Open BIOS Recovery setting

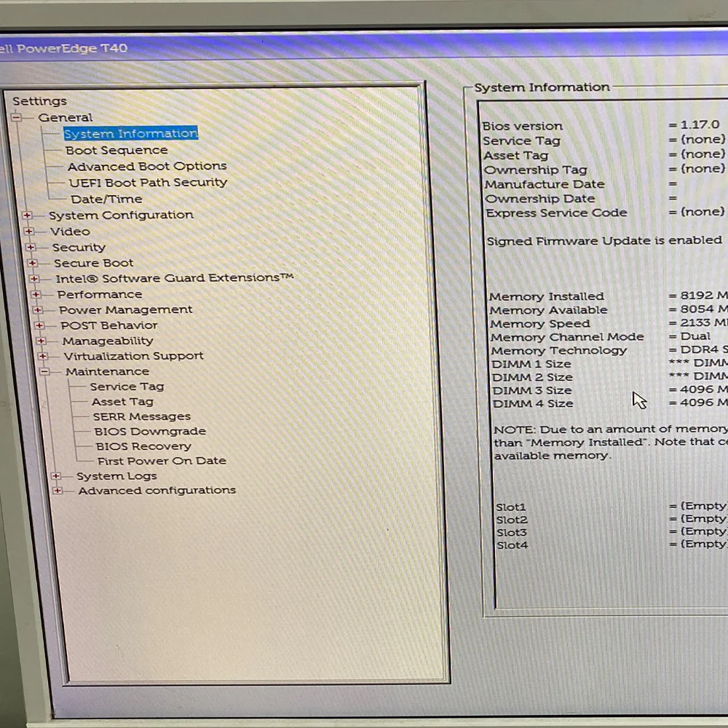point(143,446)
